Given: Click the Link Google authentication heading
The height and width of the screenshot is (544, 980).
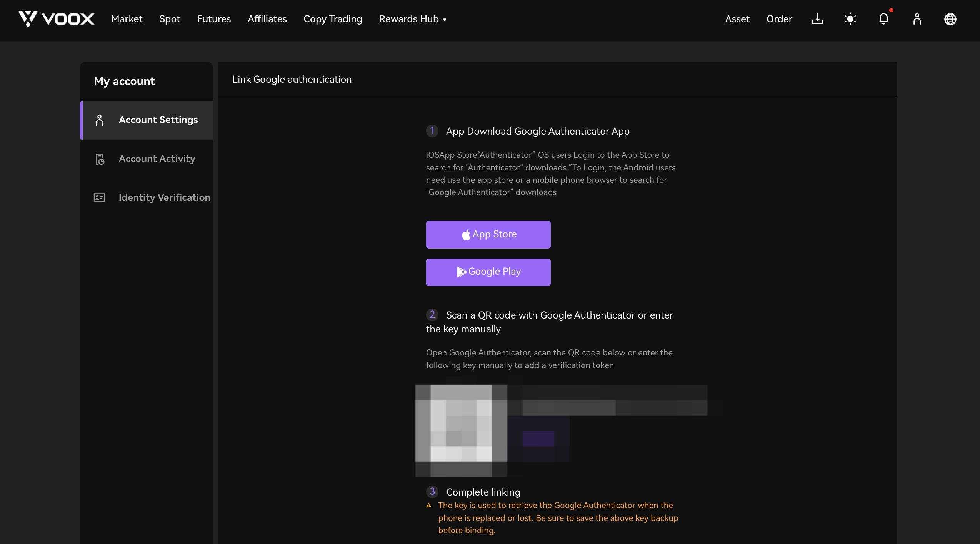Looking at the screenshot, I should tap(292, 79).
